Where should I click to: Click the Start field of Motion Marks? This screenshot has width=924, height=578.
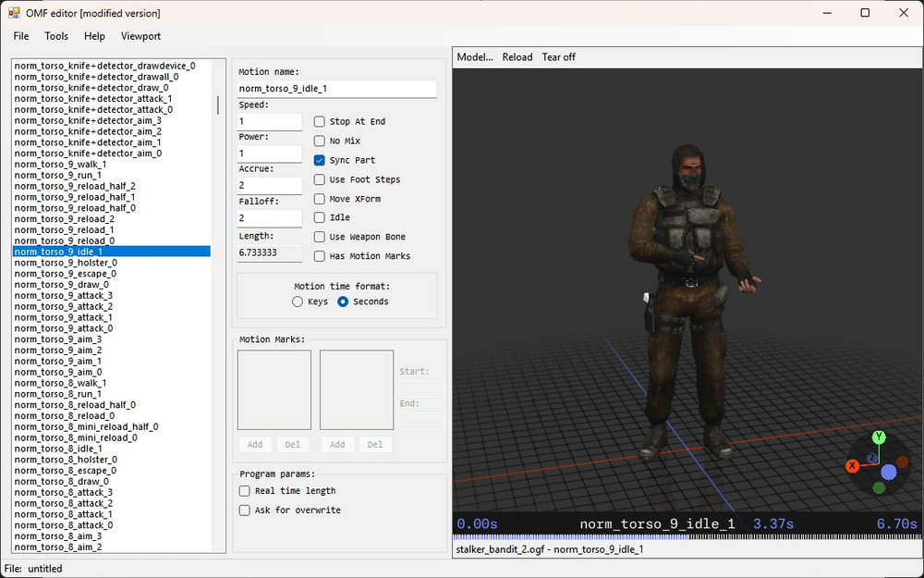tap(421, 388)
